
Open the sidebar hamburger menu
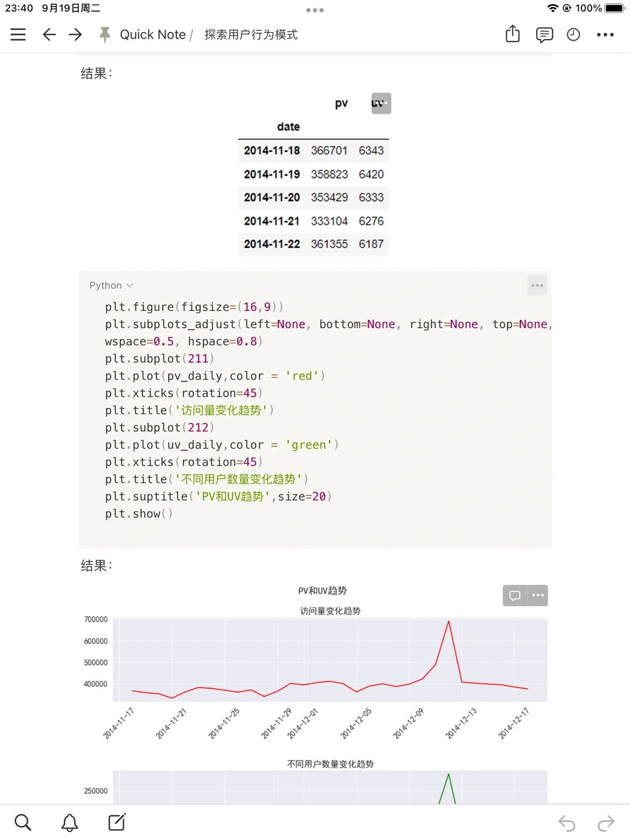18,34
